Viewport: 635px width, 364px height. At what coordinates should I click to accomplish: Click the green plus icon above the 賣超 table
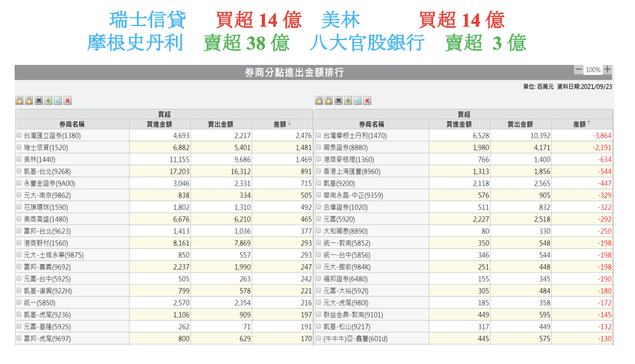click(x=348, y=101)
